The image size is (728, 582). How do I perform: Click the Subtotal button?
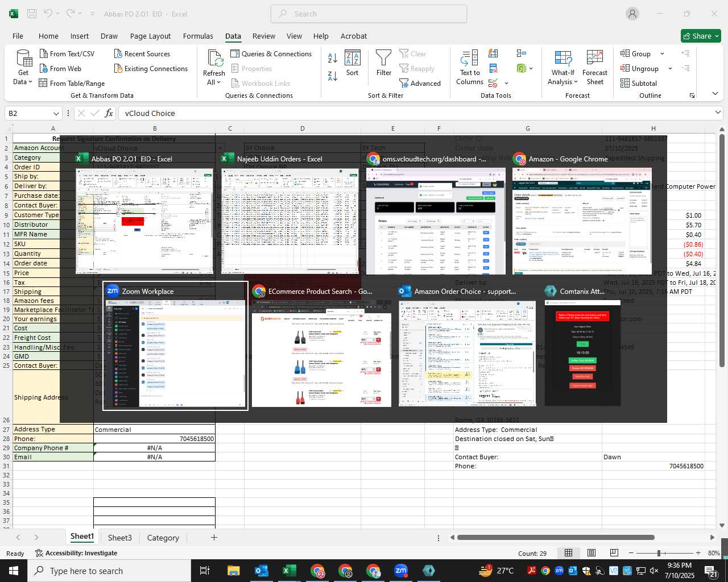coord(639,84)
